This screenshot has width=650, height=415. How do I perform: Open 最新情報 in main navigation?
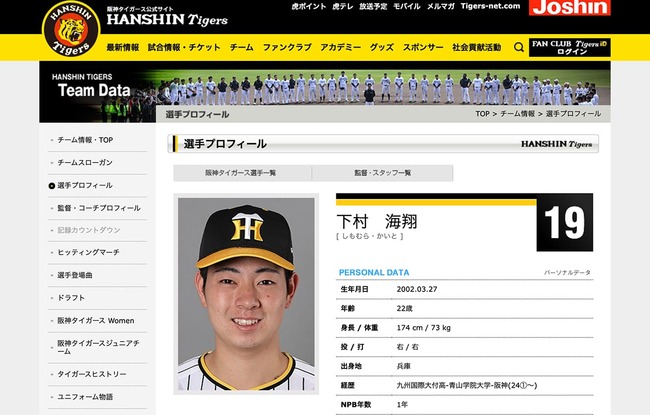123,47
